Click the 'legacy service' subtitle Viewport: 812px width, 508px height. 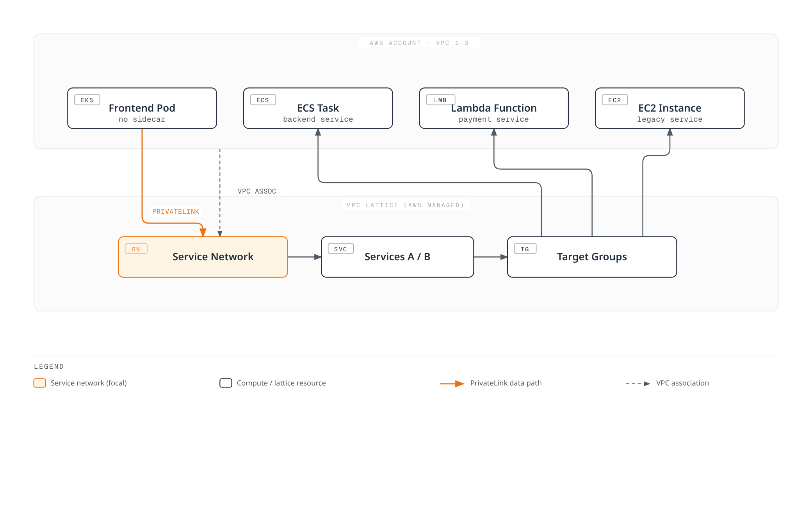[670, 119]
